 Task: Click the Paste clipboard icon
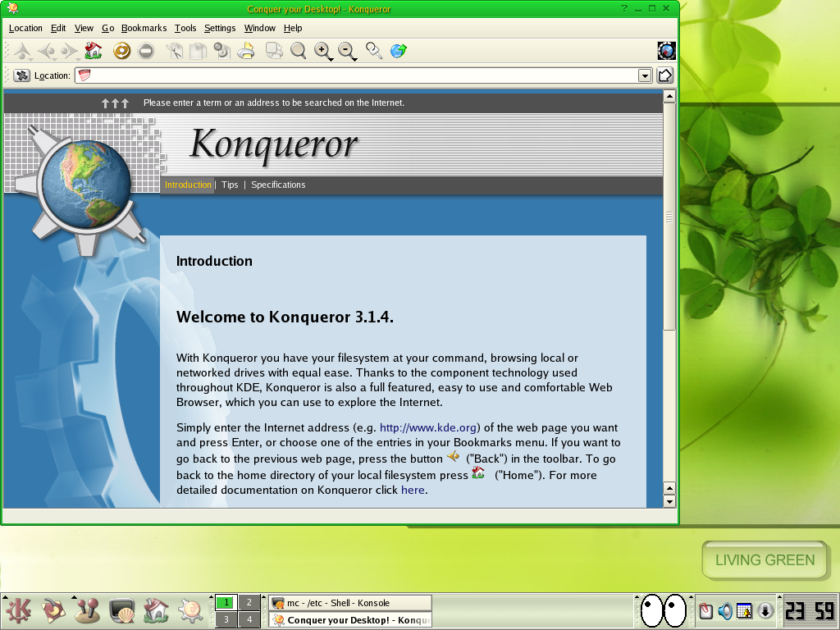(x=221, y=51)
